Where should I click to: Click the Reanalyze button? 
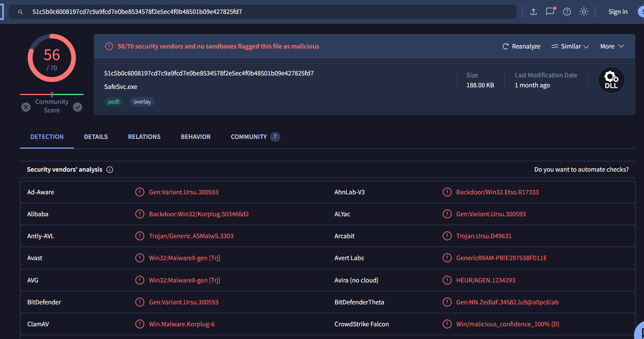(522, 46)
